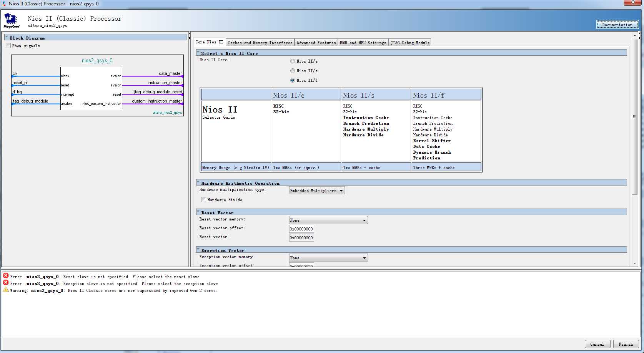Image resolution: width=644 pixels, height=353 pixels.
Task: Click the Reset vector address field
Action: pos(301,238)
